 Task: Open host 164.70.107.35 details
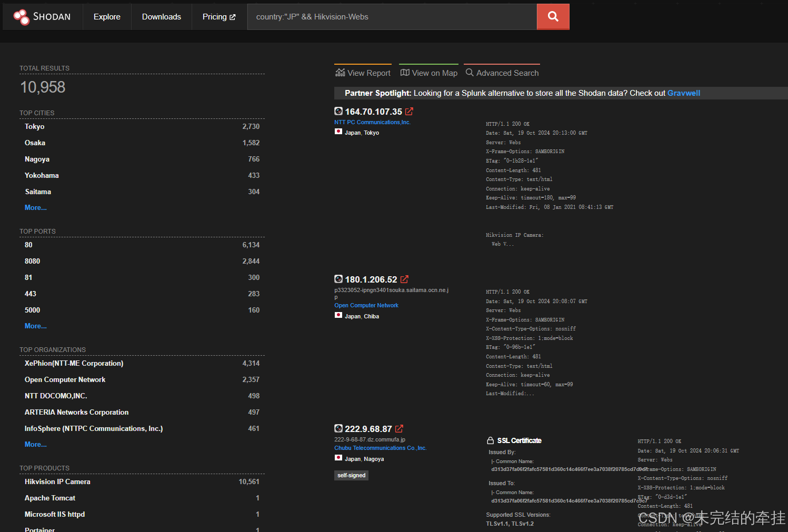coord(373,112)
